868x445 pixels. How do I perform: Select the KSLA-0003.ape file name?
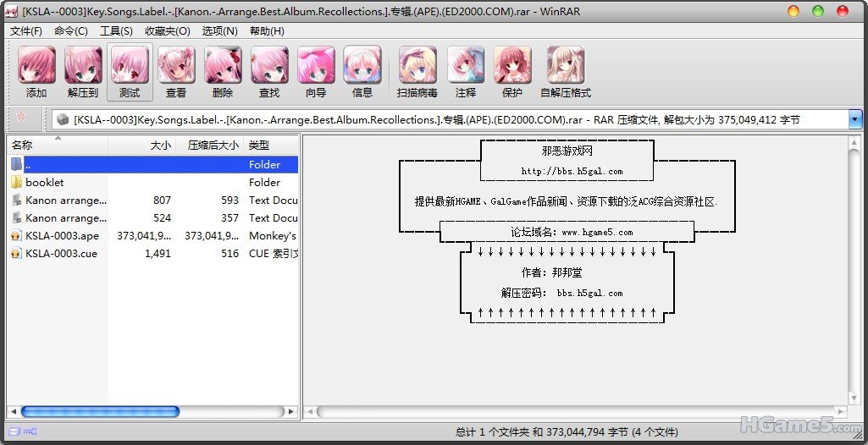point(62,235)
